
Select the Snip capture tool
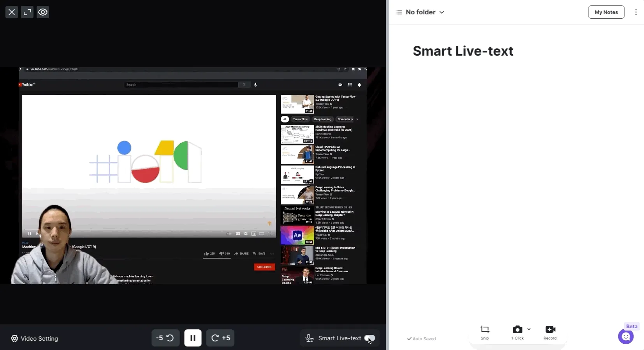(x=485, y=332)
